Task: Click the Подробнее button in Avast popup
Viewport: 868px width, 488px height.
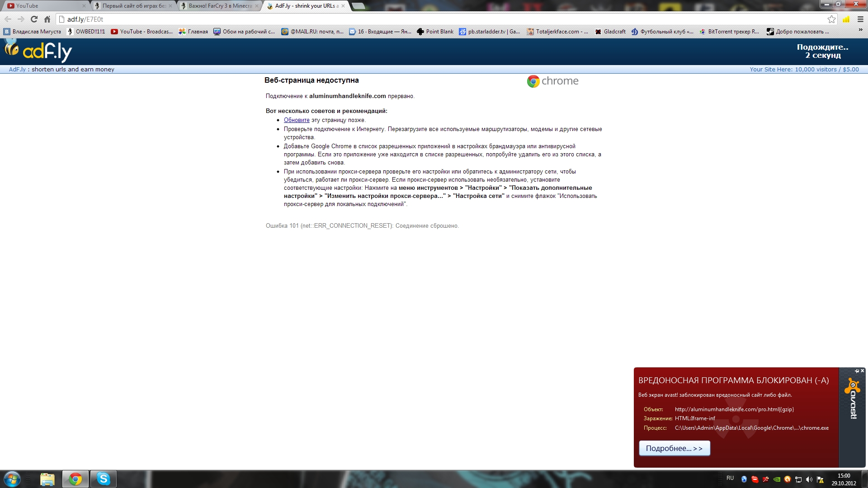Action: 674,448
